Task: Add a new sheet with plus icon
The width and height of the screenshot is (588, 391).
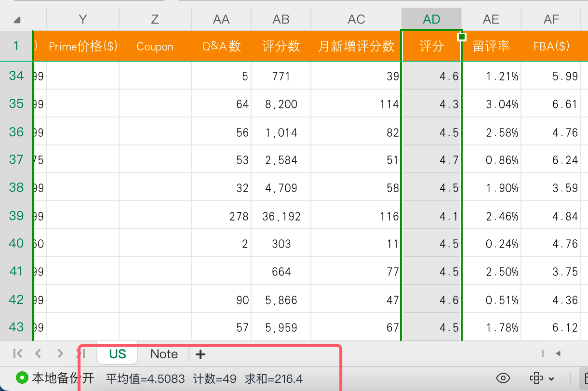Action: click(x=200, y=354)
